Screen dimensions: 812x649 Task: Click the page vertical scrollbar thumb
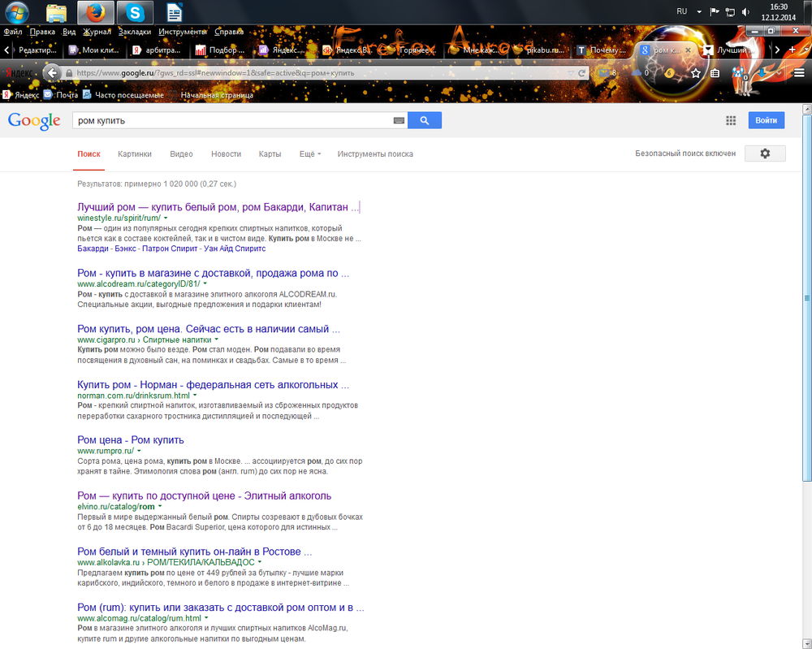click(x=807, y=298)
